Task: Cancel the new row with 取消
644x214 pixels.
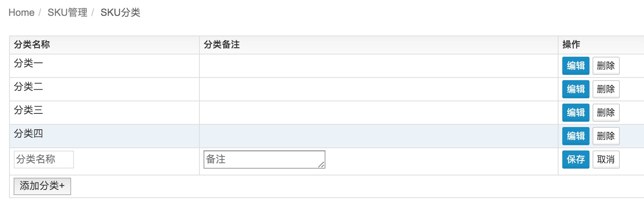Action: pos(606,160)
